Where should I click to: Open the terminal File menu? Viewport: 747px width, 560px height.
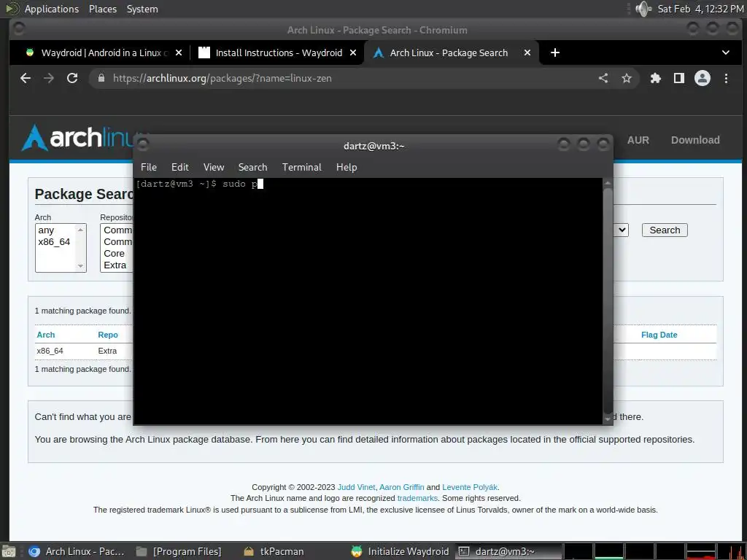coord(149,167)
